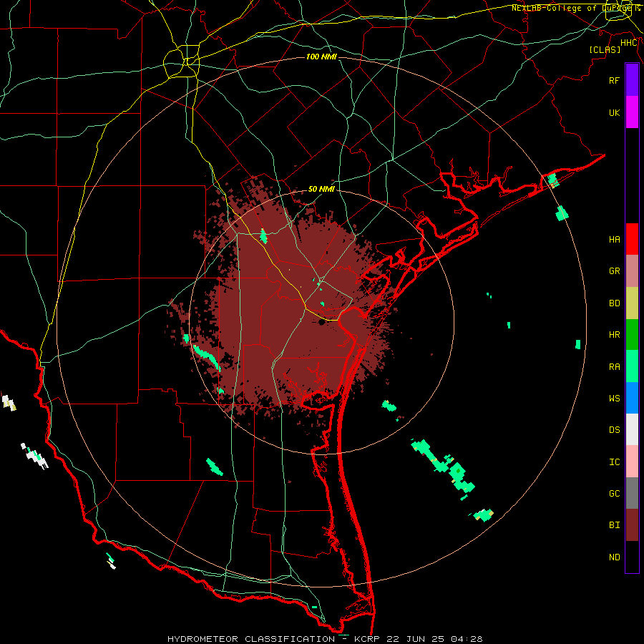Click the "04:28" time stamp
Viewport: 644px width, 644px height.
pos(467,639)
